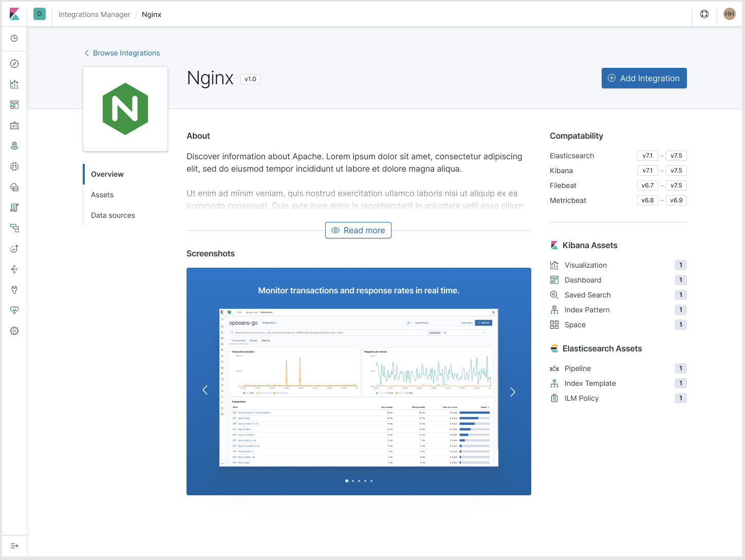
Task: Open Machine Learning icon in sidebar
Action: click(14, 166)
